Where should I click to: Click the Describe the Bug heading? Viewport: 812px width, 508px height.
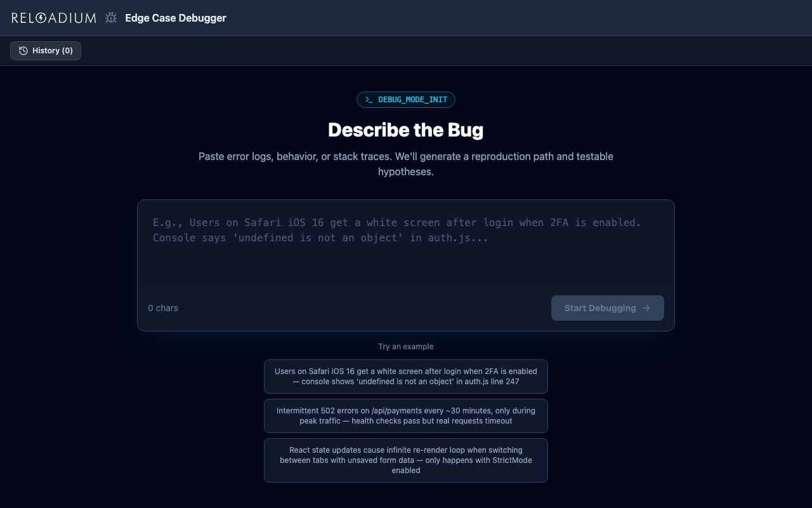pos(405,130)
